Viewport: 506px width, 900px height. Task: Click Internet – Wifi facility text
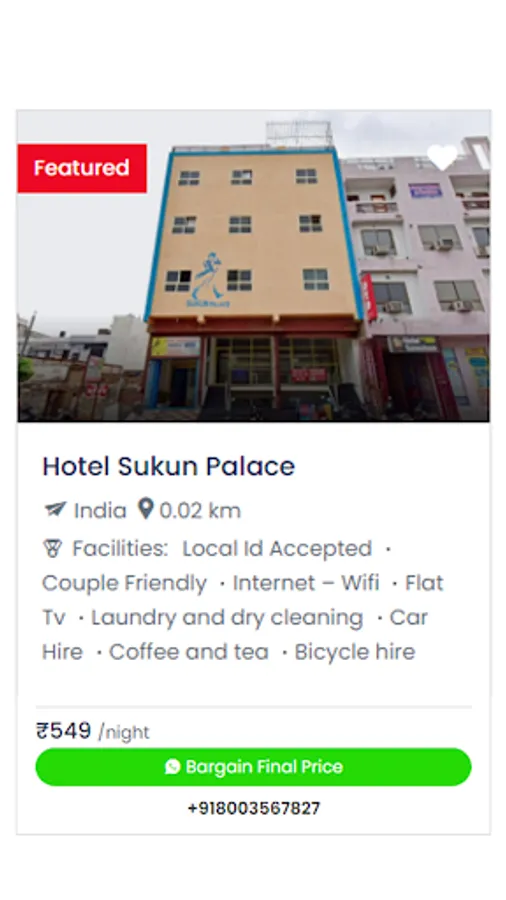[306, 583]
